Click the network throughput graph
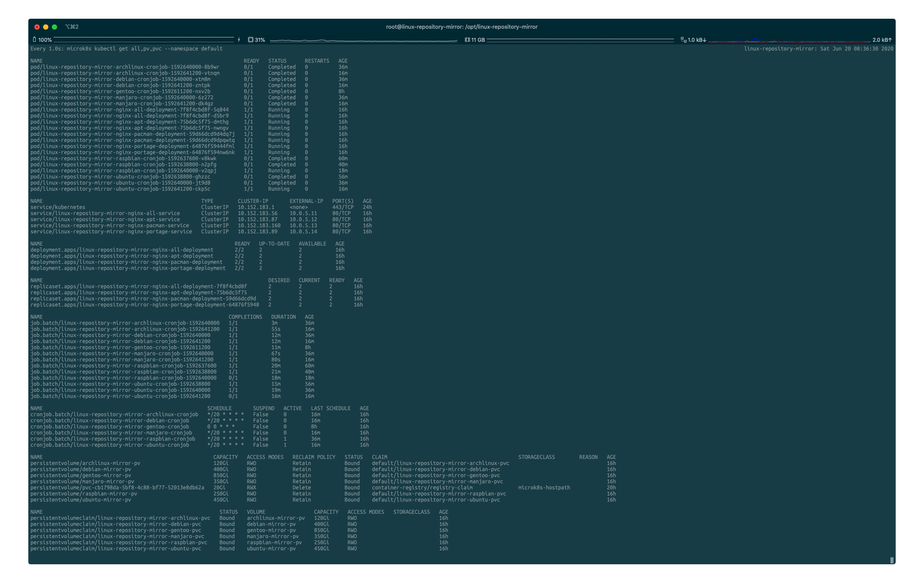The image size is (924, 583). point(789,40)
